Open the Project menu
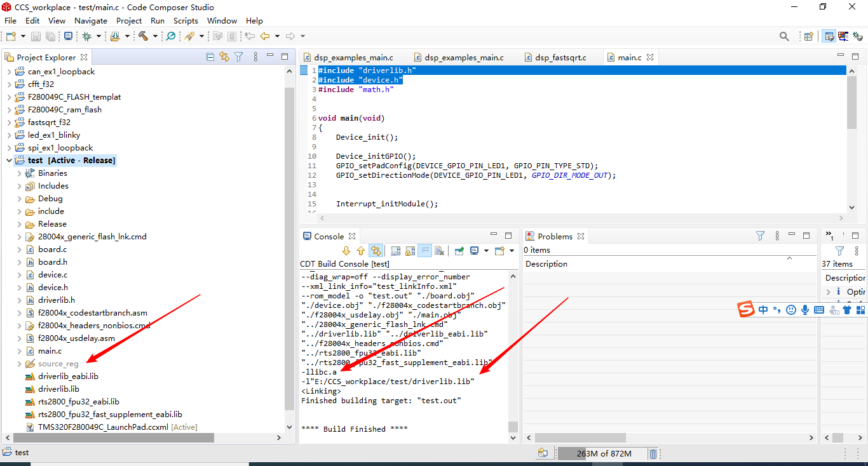 pyautogui.click(x=129, y=20)
